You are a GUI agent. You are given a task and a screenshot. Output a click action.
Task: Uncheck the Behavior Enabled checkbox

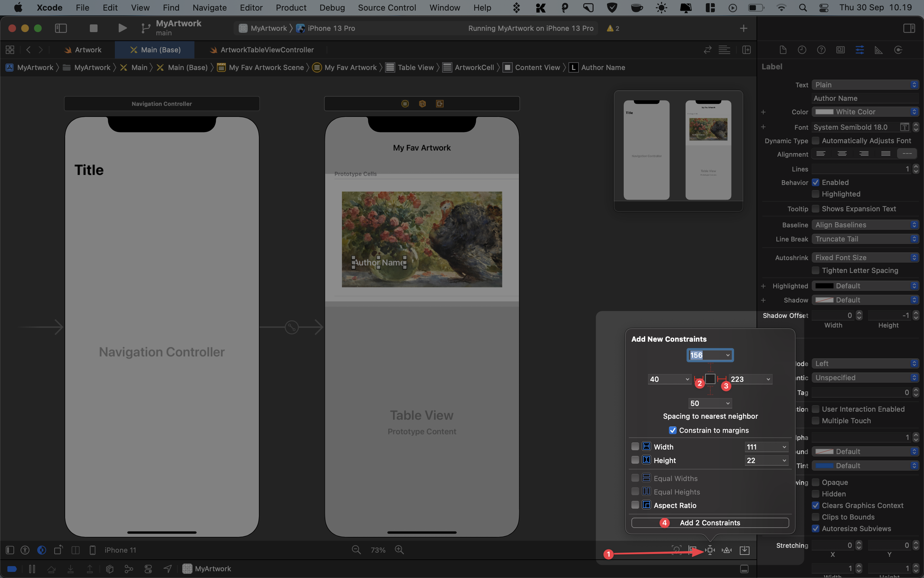[816, 182]
